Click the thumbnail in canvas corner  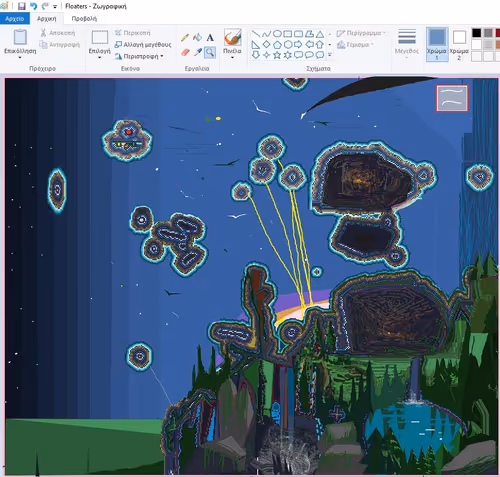tap(452, 98)
